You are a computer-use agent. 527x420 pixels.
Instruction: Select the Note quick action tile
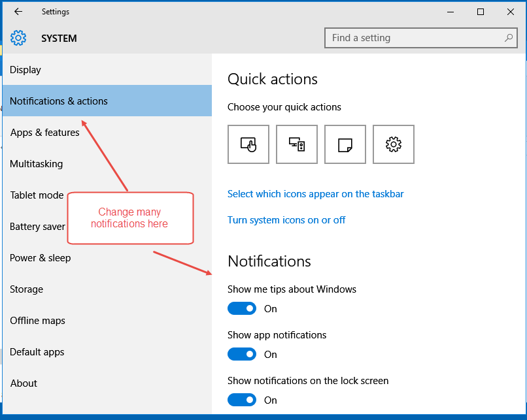(345, 144)
